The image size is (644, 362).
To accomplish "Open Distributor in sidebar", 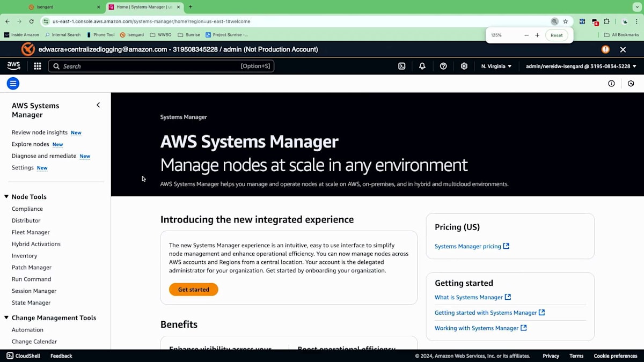I will click(26, 220).
